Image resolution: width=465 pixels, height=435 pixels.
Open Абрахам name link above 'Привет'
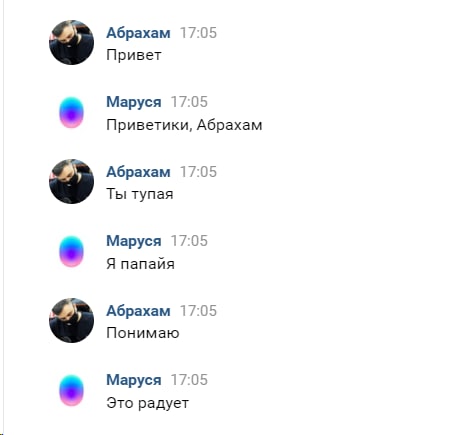(138, 33)
